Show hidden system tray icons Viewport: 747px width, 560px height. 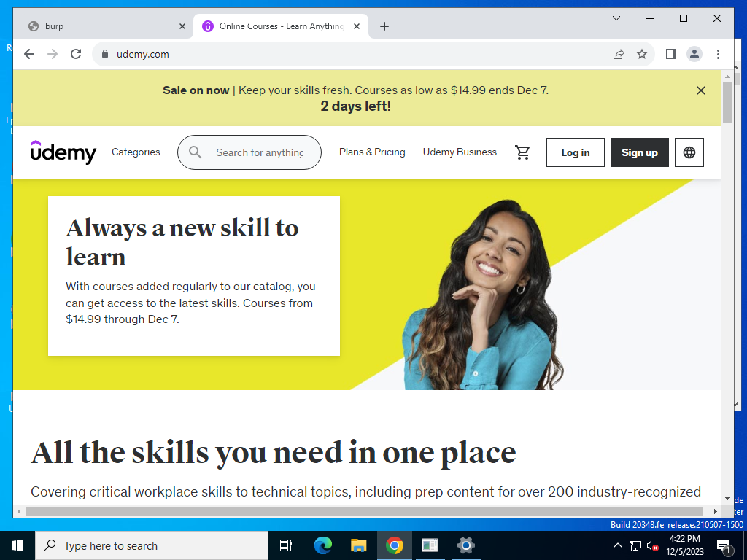617,545
